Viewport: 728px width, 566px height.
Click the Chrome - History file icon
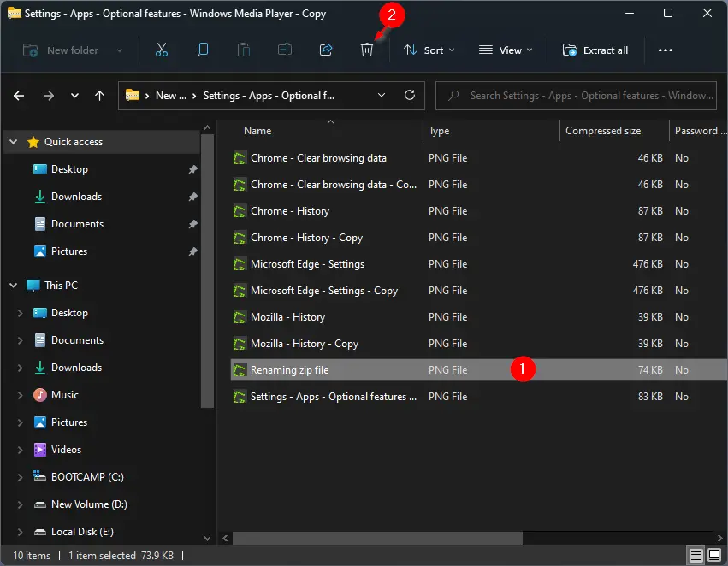point(240,211)
